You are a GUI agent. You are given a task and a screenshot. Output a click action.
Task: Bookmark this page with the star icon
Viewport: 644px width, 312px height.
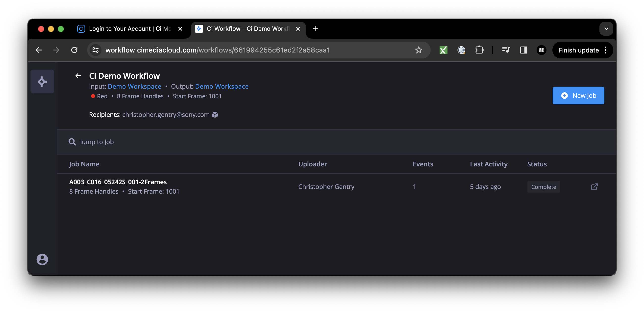[419, 50]
